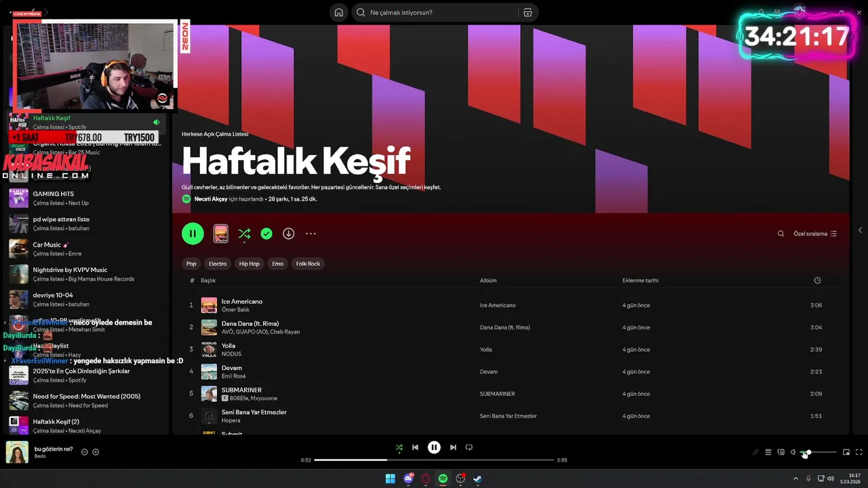Open the Bedo artist link in player bar
This screenshot has height=488, width=868.
point(40,456)
